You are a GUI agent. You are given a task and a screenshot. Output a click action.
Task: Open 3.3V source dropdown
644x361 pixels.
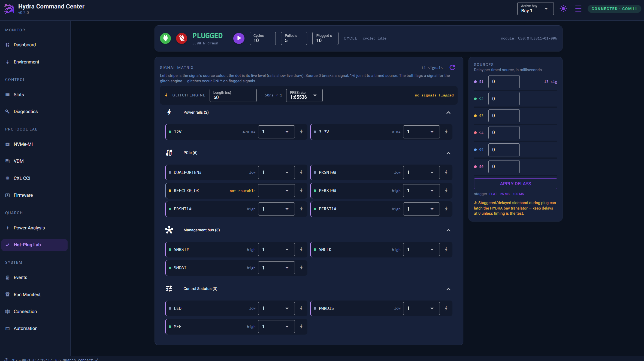tap(421, 132)
